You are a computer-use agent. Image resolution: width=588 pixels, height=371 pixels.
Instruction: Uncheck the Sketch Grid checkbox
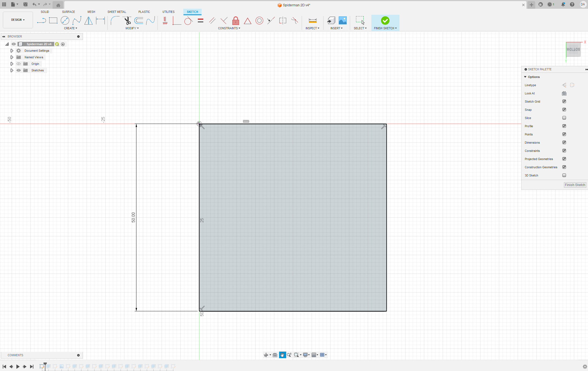[564, 102]
